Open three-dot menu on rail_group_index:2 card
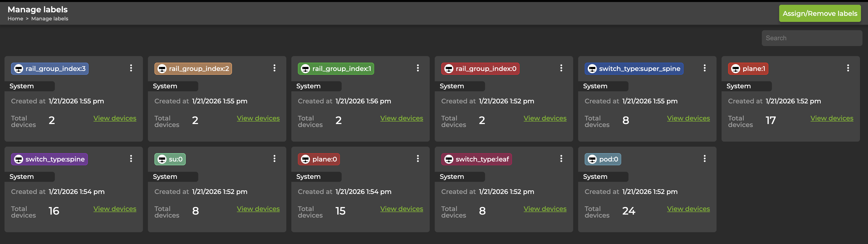 [x=274, y=68]
